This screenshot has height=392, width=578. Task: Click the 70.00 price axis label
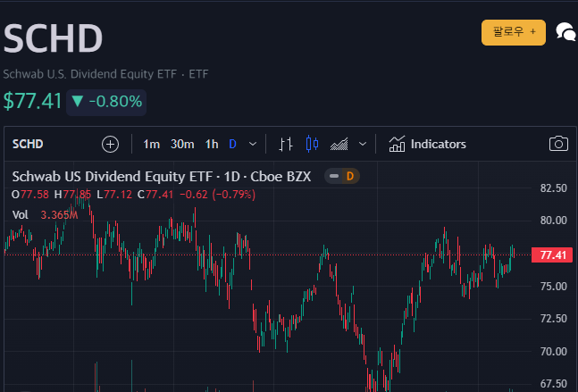(553, 352)
